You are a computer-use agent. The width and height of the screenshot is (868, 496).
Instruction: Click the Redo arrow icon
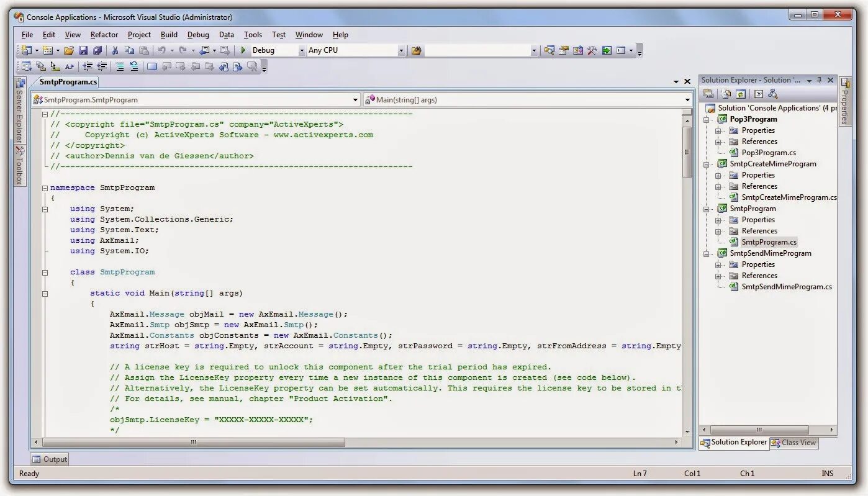coord(183,50)
